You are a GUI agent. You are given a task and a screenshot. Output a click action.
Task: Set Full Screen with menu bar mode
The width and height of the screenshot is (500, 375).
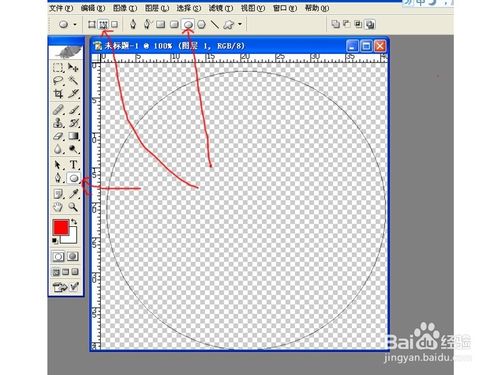(66, 272)
